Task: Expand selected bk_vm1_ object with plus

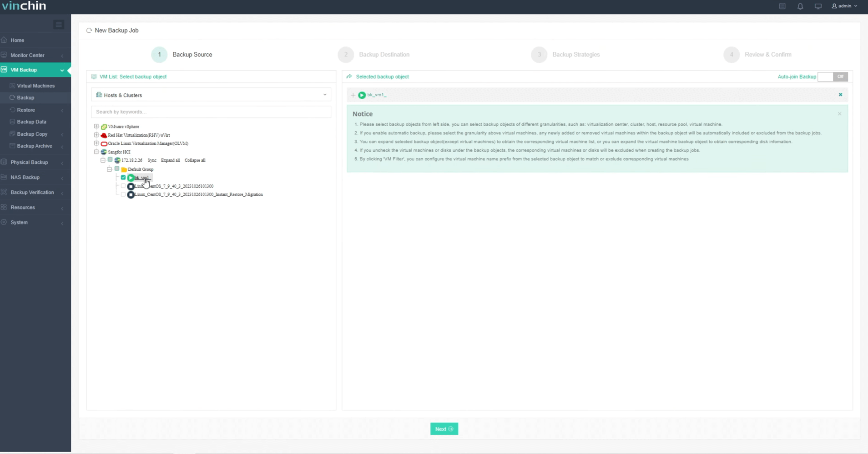Action: (353, 95)
